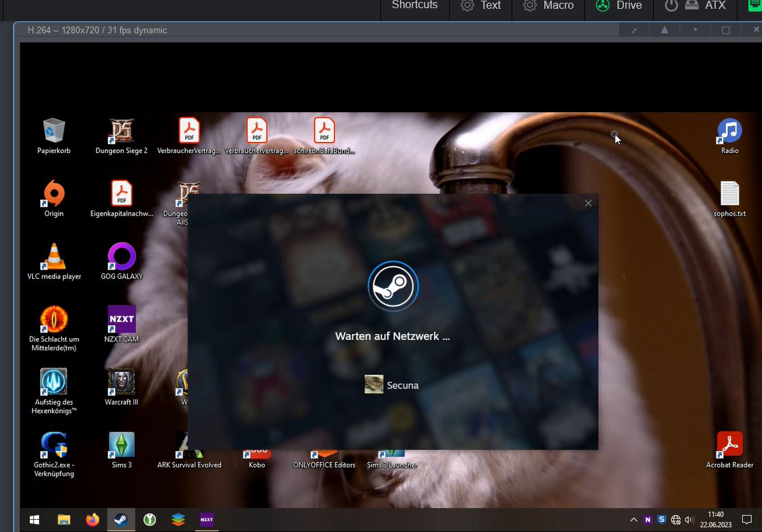Image resolution: width=762 pixels, height=532 pixels.
Task: Open the Drive menu
Action: (x=618, y=5)
